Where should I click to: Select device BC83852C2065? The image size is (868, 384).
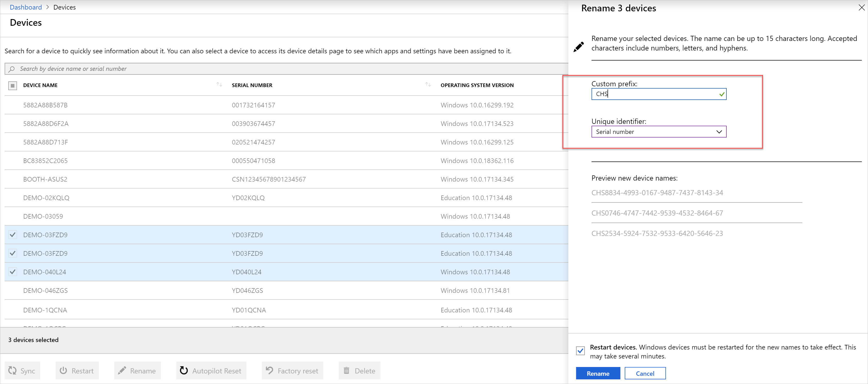[x=46, y=161]
